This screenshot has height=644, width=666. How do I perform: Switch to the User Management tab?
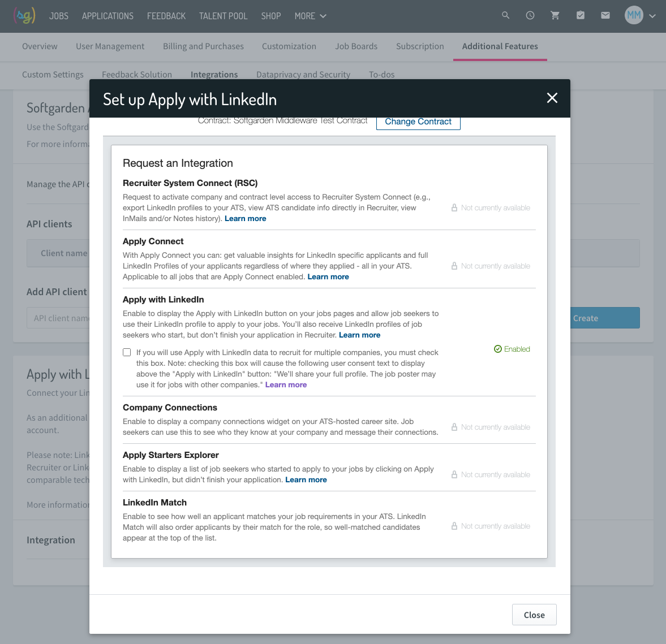110,46
